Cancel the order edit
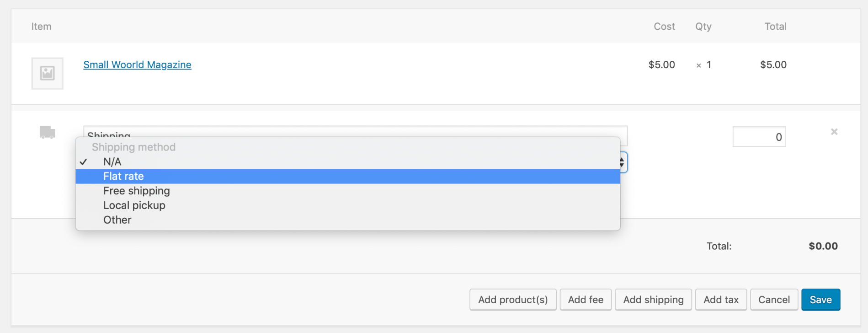 (774, 300)
